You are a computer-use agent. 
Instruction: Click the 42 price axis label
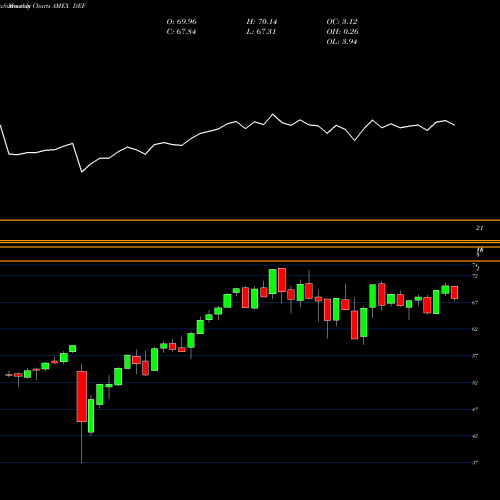(475, 436)
